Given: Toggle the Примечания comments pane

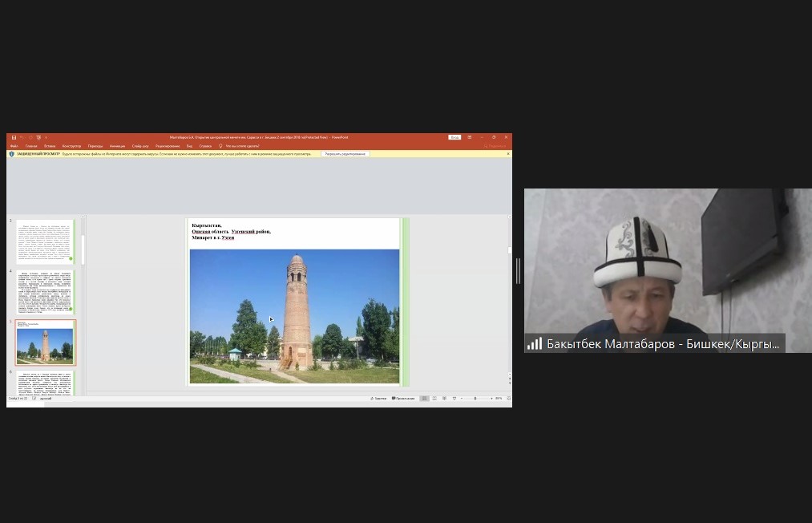Looking at the screenshot, I should click(x=403, y=399).
